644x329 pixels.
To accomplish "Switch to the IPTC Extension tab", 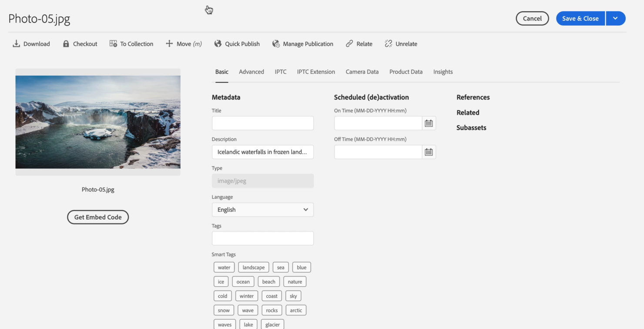I will point(316,72).
